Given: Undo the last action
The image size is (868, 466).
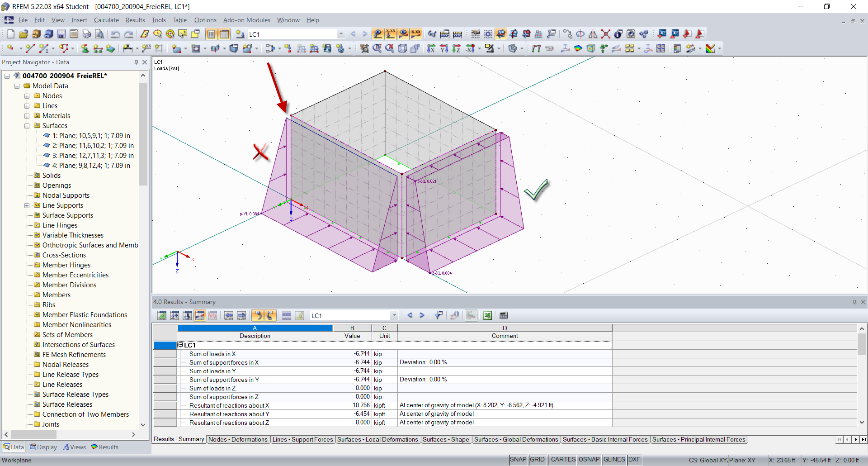Looking at the screenshot, I should (x=116, y=34).
